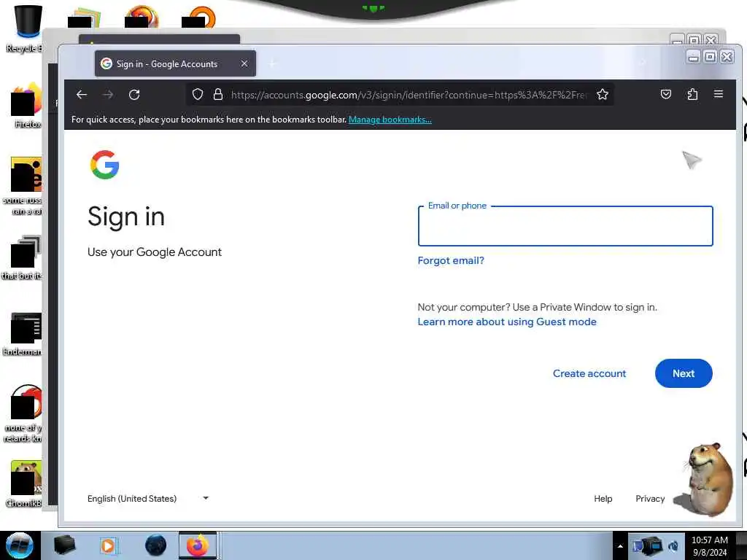
Task: Click the volume speaker tray icon
Action: [x=673, y=546]
